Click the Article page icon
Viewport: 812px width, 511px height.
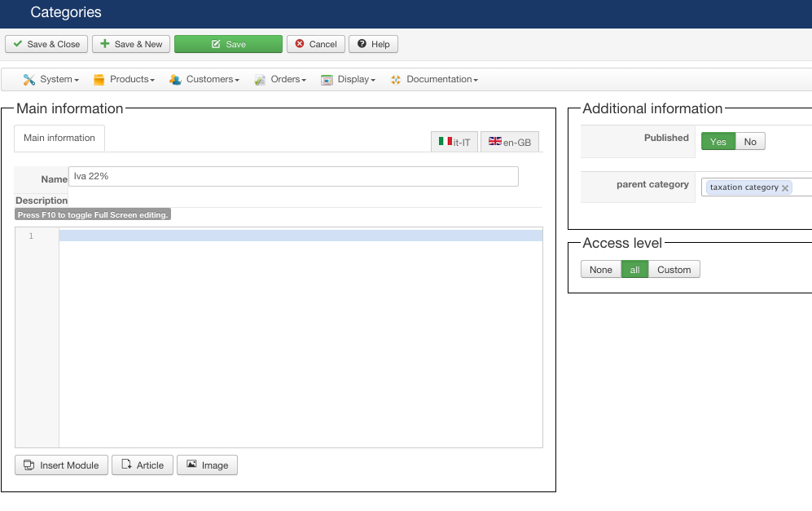pos(126,464)
